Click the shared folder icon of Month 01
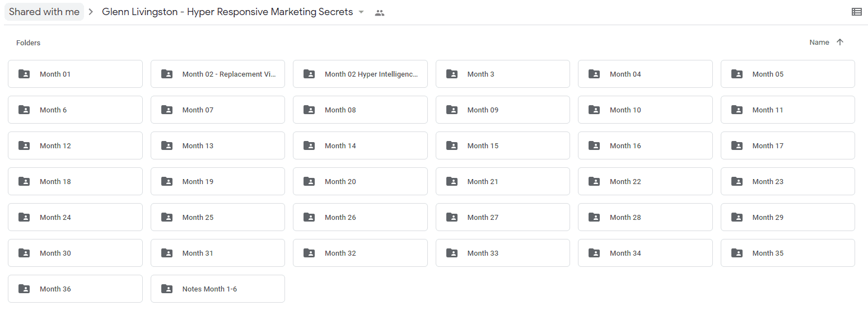 point(24,74)
